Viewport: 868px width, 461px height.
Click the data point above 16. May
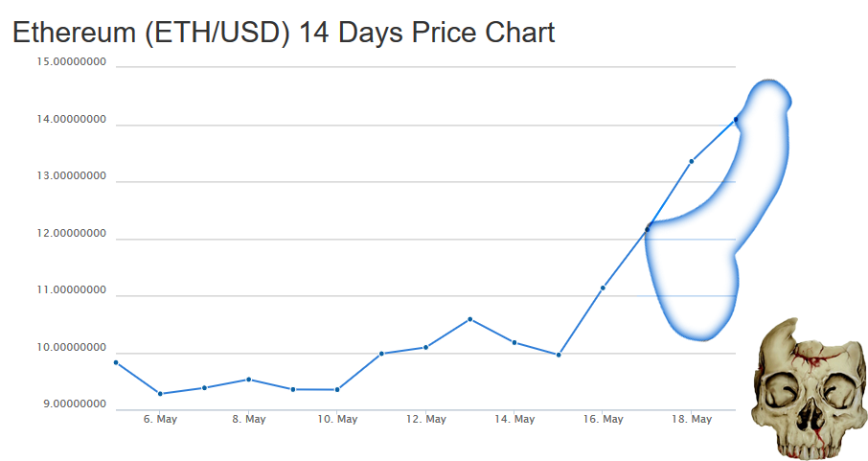(603, 288)
